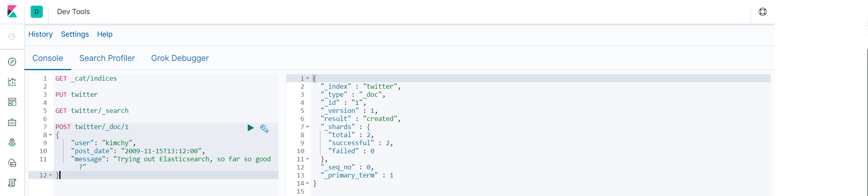
Task: Open the Help link
Action: [105, 34]
